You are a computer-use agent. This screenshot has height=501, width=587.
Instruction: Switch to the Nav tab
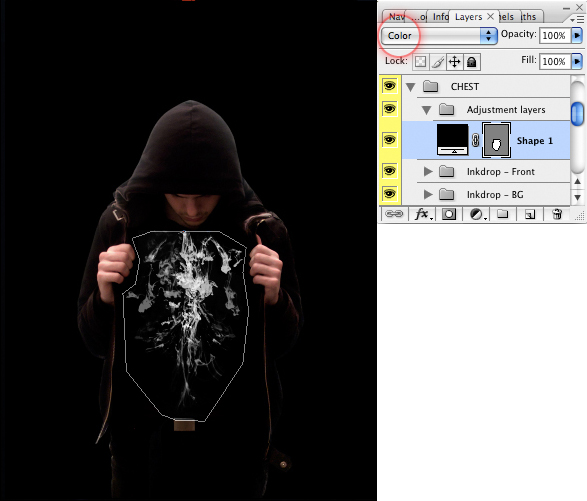click(x=396, y=16)
